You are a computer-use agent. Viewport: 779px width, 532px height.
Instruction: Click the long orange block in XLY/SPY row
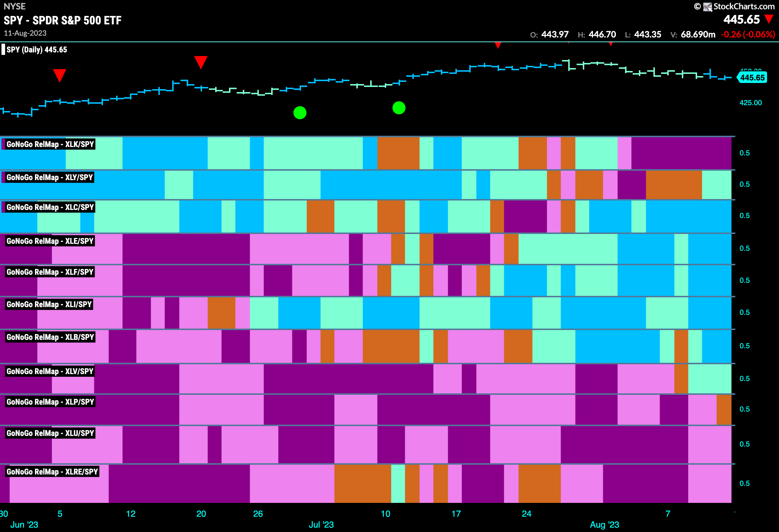[x=674, y=185]
